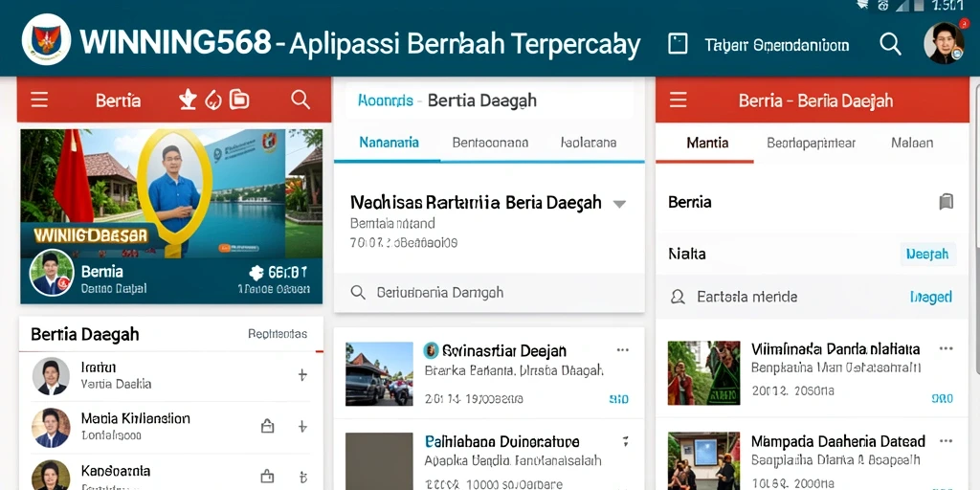The height and width of the screenshot is (490, 980).
Task: Click the Moonnds breadcrumb link
Action: [x=385, y=100]
